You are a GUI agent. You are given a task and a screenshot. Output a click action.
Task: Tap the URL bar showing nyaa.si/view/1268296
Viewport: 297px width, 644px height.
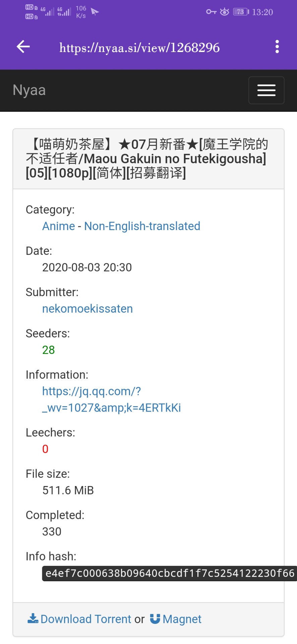click(139, 47)
